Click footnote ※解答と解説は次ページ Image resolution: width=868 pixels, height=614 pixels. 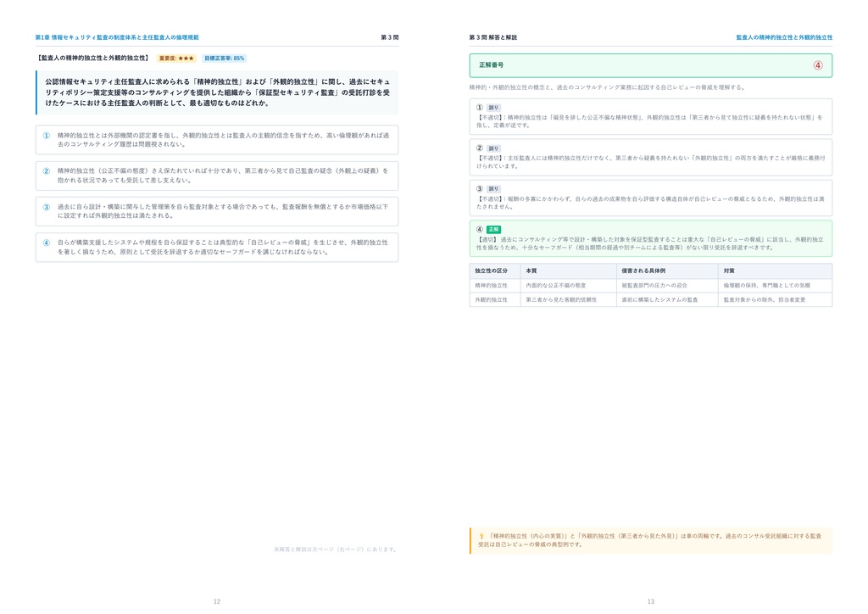click(x=336, y=550)
